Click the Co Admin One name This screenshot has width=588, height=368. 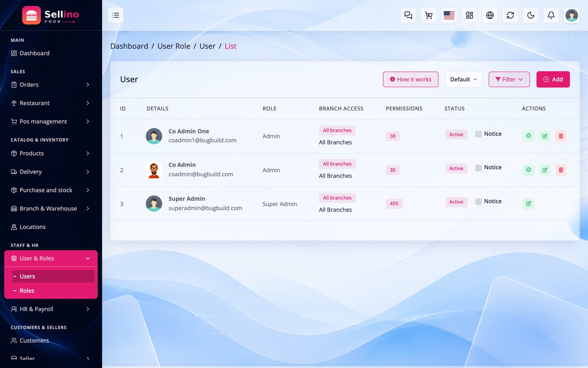189,131
